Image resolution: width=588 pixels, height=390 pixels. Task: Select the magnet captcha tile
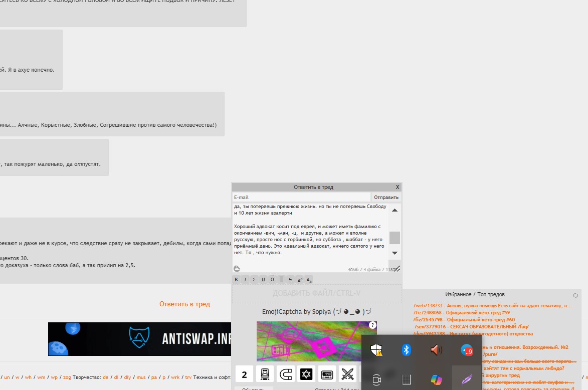pyautogui.click(x=286, y=374)
